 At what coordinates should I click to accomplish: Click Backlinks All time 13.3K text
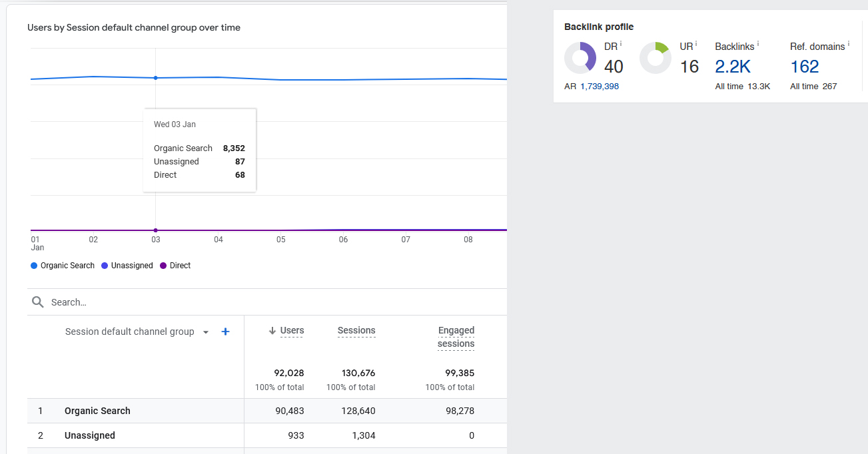pyautogui.click(x=743, y=87)
